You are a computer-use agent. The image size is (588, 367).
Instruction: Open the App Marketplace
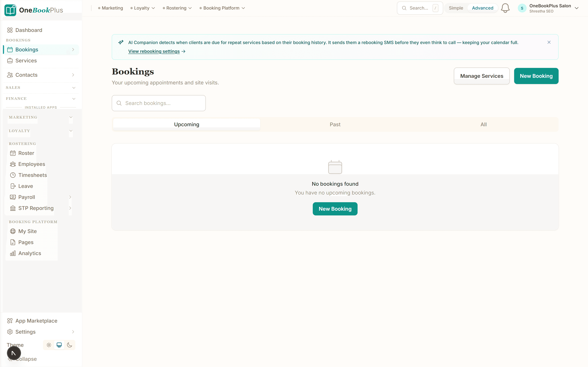click(x=36, y=321)
